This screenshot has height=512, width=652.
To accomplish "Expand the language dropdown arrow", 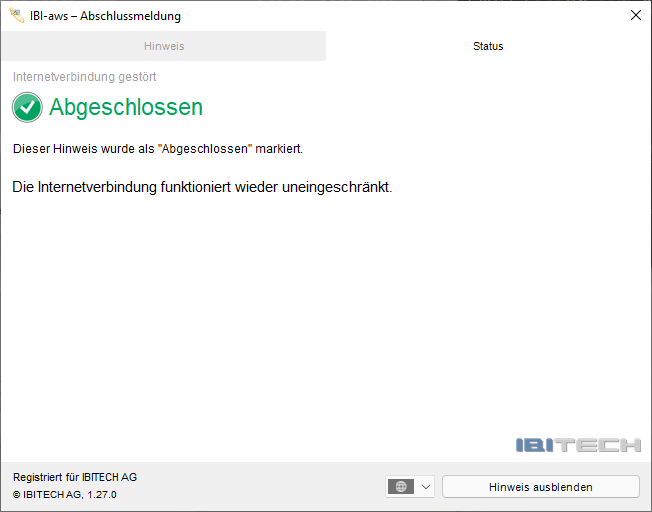I will point(425,487).
